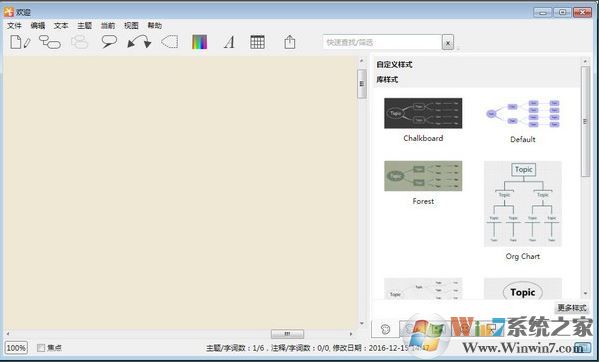Image resolution: width=600 pixels, height=362 pixels.
Task: Click the 100% zoom level box
Action: (x=16, y=348)
